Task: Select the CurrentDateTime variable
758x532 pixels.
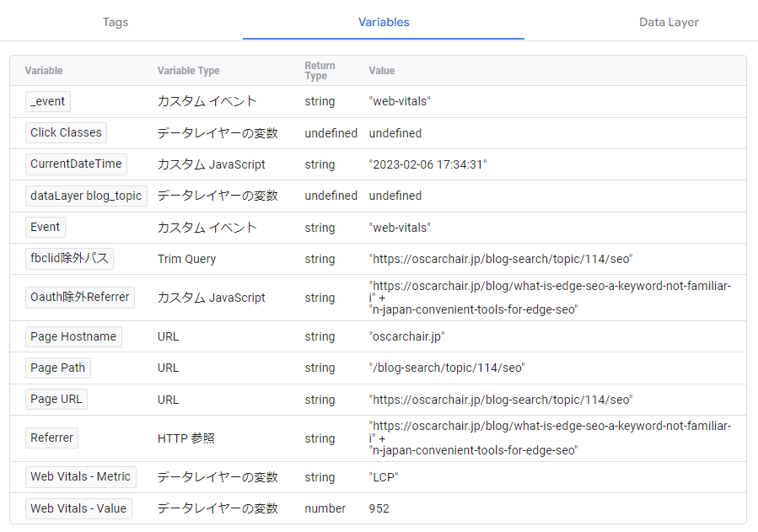Action: [76, 164]
